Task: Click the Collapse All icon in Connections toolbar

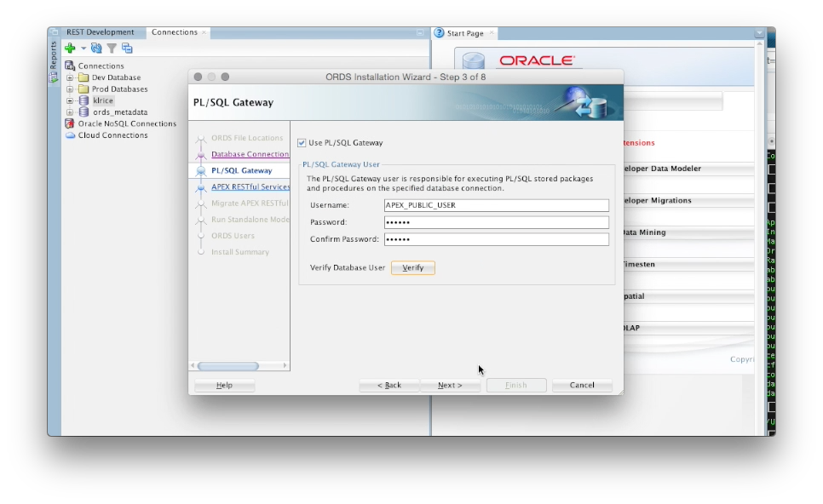Action: point(127,49)
